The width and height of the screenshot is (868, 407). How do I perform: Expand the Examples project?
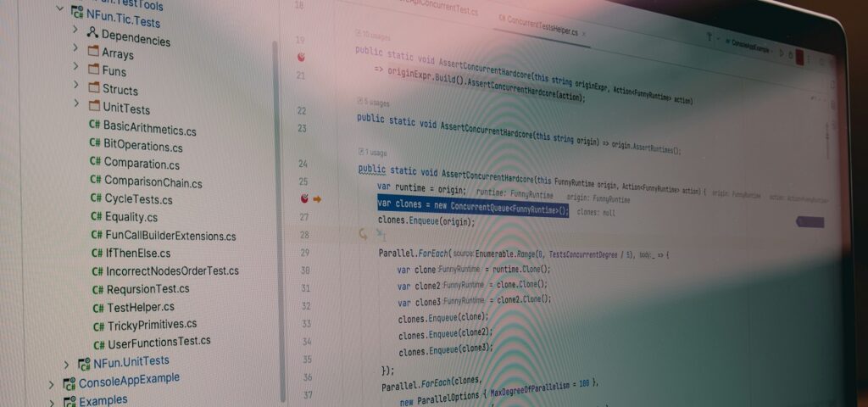pos(51,403)
